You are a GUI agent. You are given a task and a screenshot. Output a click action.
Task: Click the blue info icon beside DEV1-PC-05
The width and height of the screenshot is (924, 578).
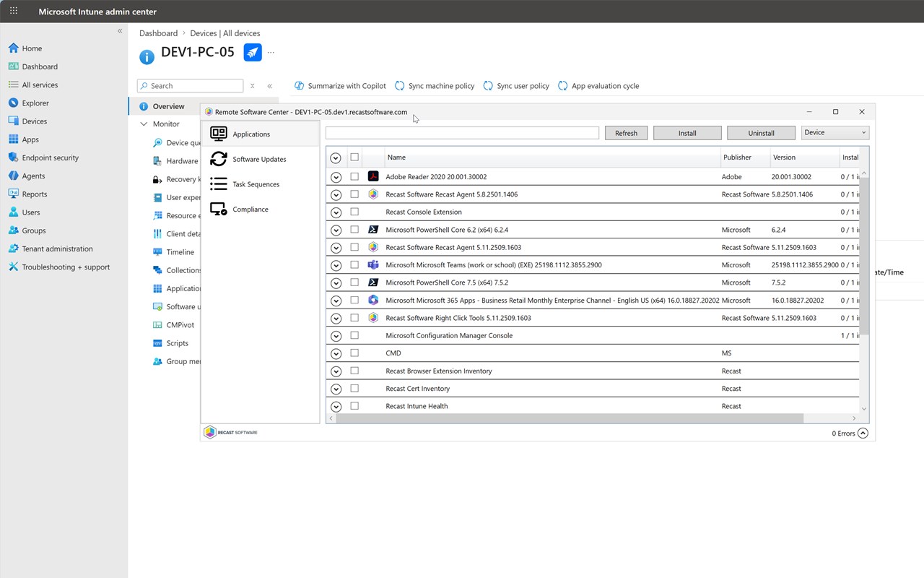(x=147, y=56)
